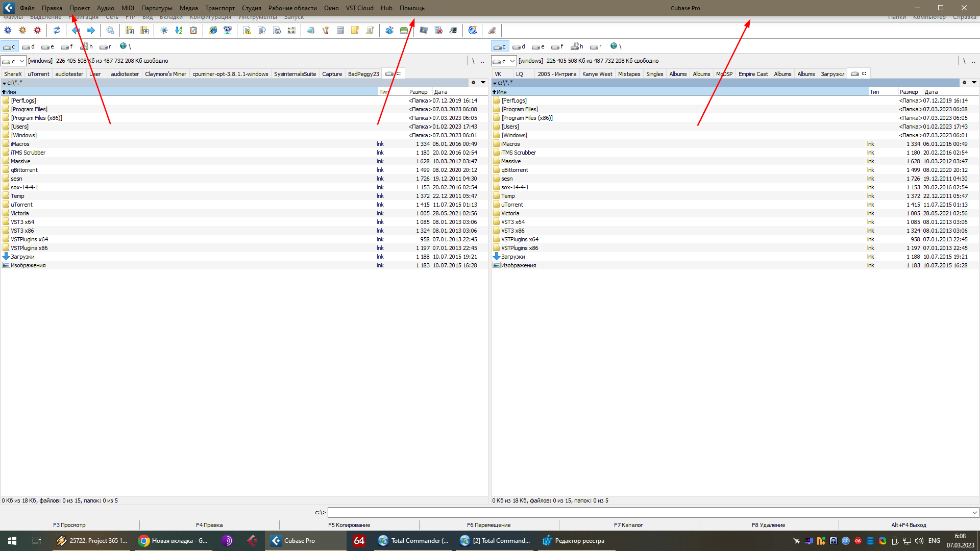
Task: Switch left panel to drive e
Action: click(x=48, y=46)
